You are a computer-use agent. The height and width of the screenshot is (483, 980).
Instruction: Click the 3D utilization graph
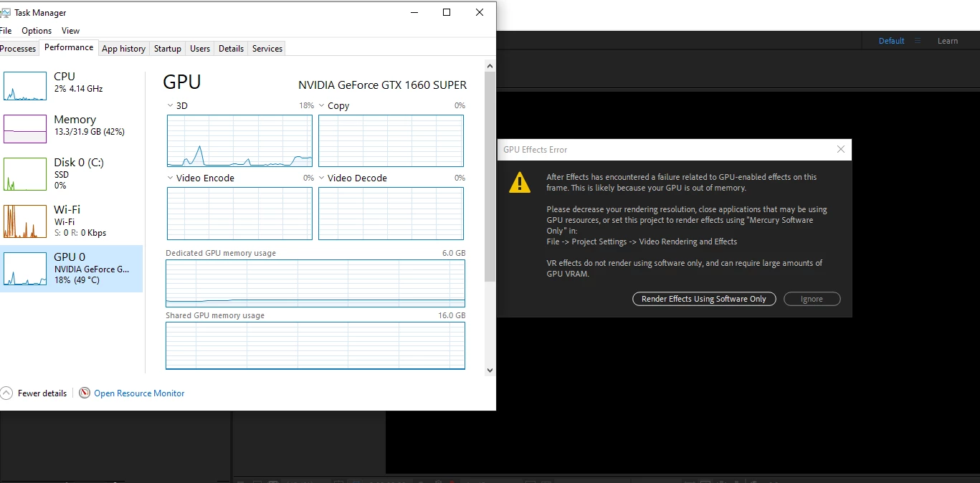239,140
